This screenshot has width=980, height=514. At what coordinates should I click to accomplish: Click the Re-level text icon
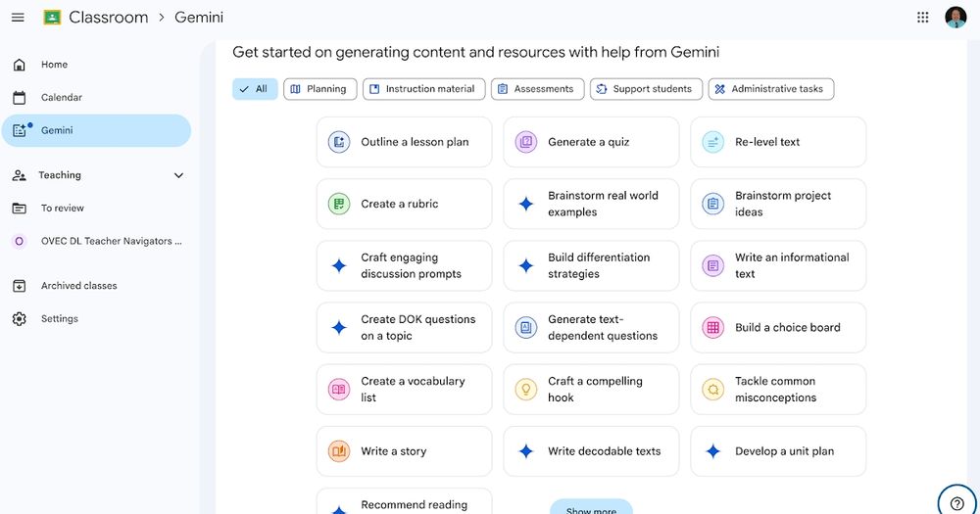point(713,142)
